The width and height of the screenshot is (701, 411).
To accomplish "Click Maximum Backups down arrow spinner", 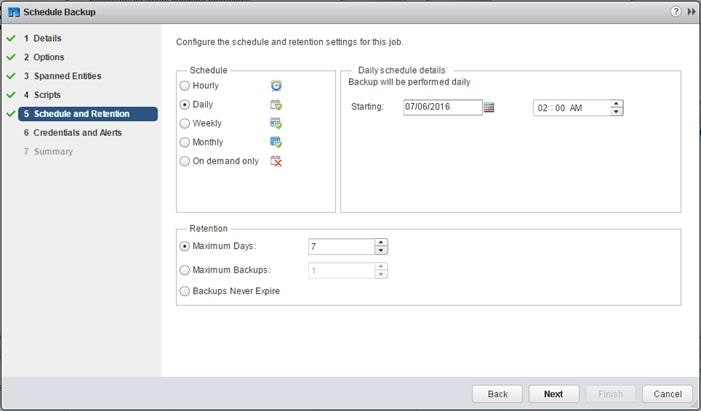I will [x=380, y=274].
